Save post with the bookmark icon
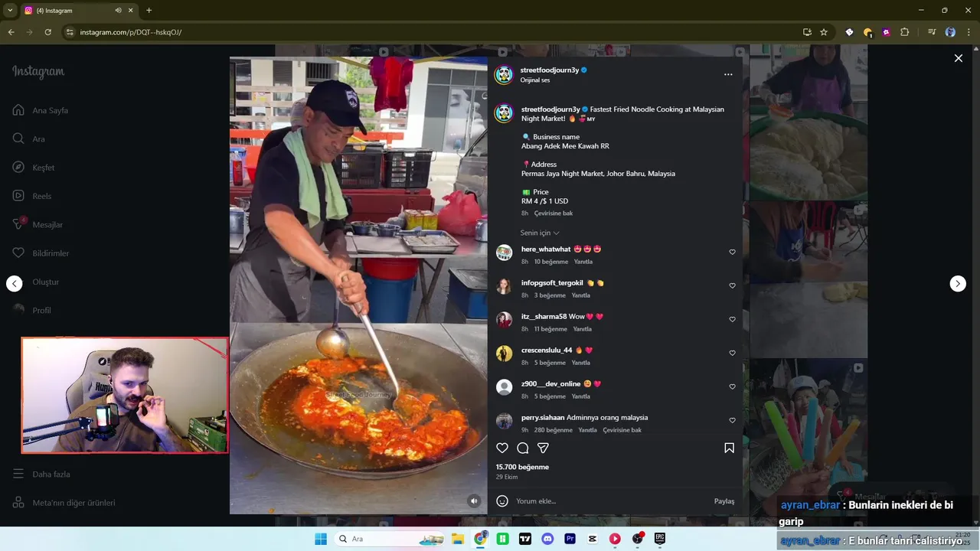The height and width of the screenshot is (551, 980). click(x=729, y=448)
